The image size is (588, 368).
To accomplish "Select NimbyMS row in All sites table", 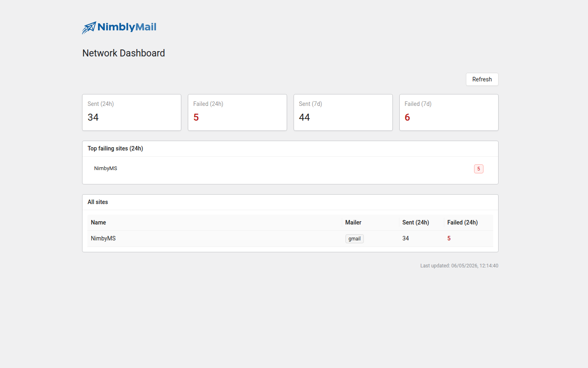I will [290, 239].
